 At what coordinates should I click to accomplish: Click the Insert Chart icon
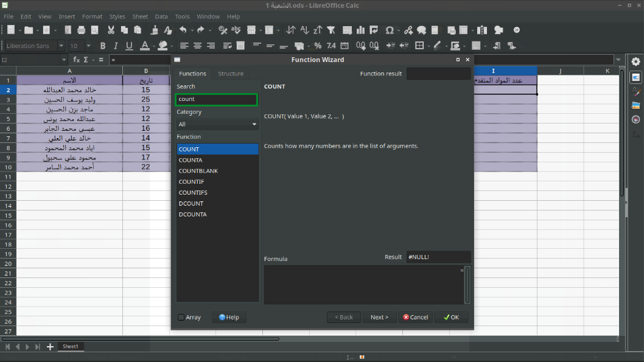(362, 30)
